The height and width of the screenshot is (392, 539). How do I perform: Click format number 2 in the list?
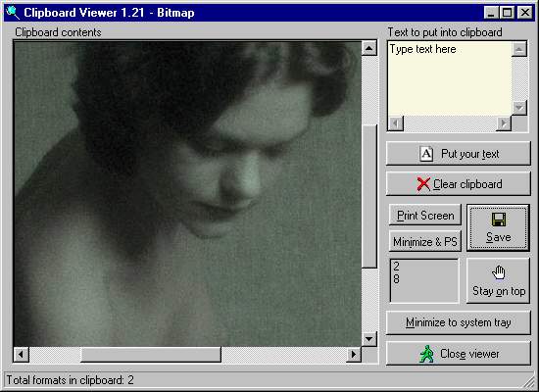click(396, 266)
